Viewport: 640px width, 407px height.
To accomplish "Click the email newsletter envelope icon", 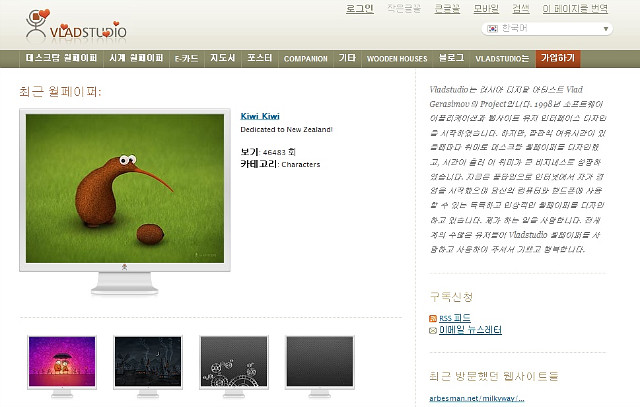I will pyautogui.click(x=433, y=330).
